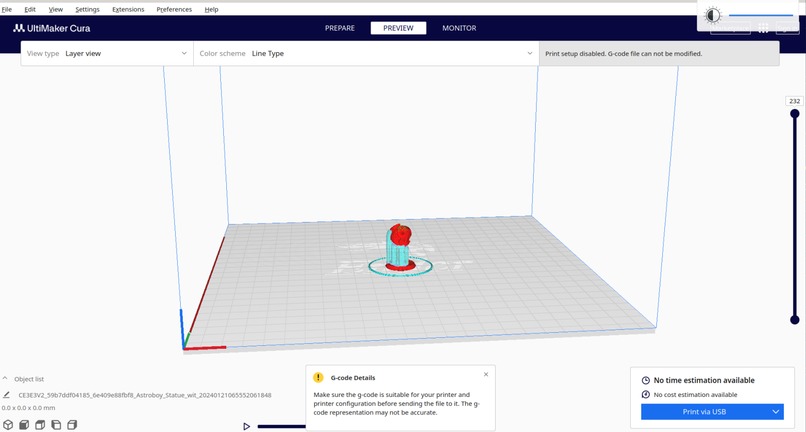Click the pencil edit job name icon
This screenshot has height=432, width=806.
click(x=6, y=395)
